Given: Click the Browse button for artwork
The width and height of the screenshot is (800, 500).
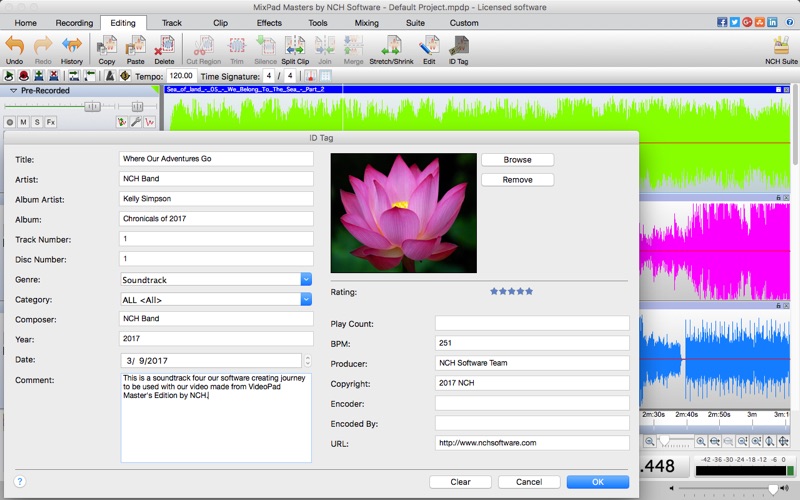Looking at the screenshot, I should coord(517,159).
